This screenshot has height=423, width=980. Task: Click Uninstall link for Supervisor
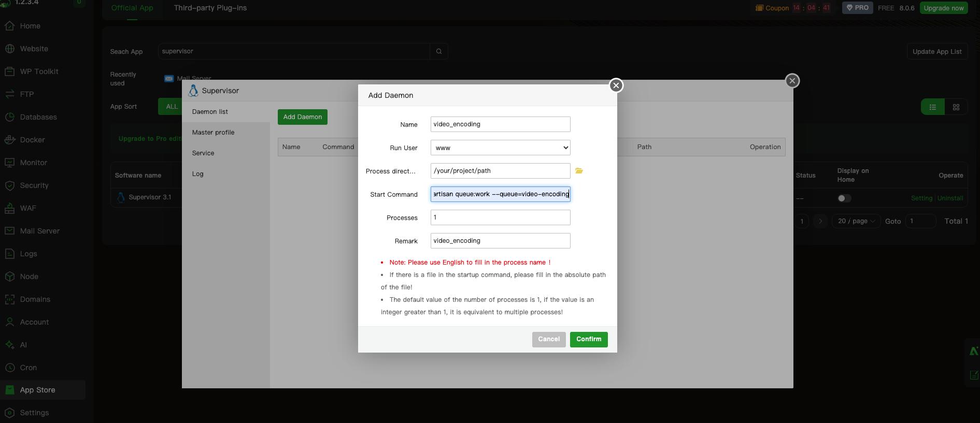coord(950,198)
